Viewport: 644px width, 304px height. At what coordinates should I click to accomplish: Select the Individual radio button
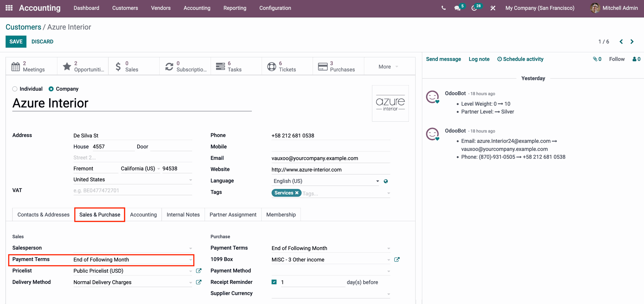click(x=15, y=89)
